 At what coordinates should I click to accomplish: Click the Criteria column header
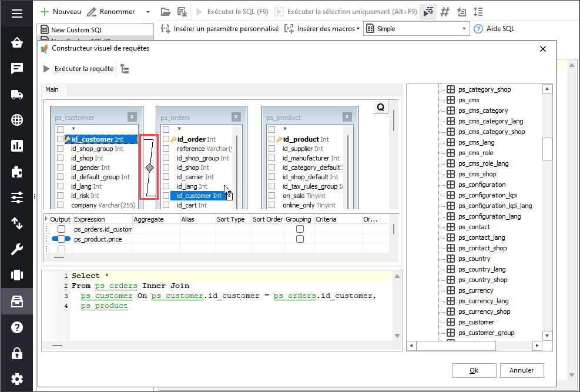pyautogui.click(x=338, y=219)
